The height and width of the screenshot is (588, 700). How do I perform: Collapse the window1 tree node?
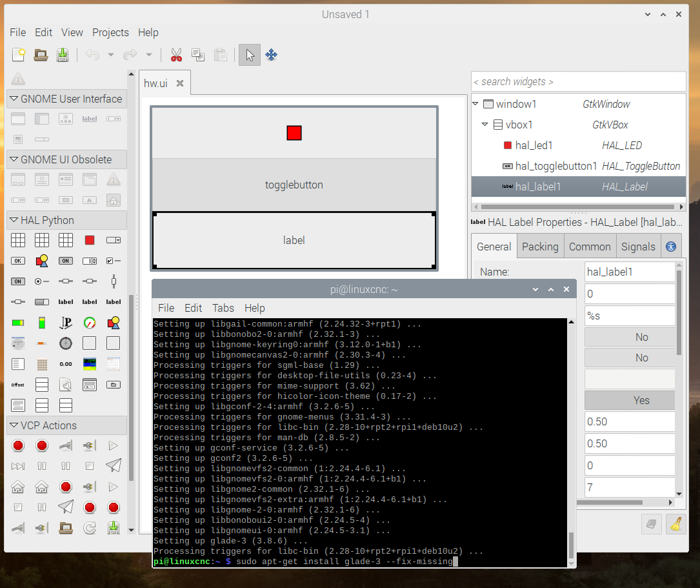click(x=476, y=103)
